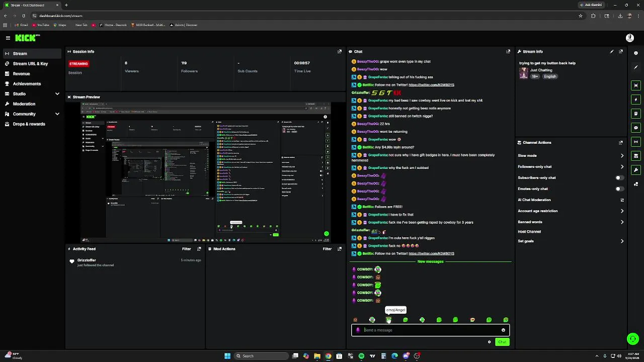Pop out the Channel Actions panel
This screenshot has width=644, height=362.
coord(621,142)
